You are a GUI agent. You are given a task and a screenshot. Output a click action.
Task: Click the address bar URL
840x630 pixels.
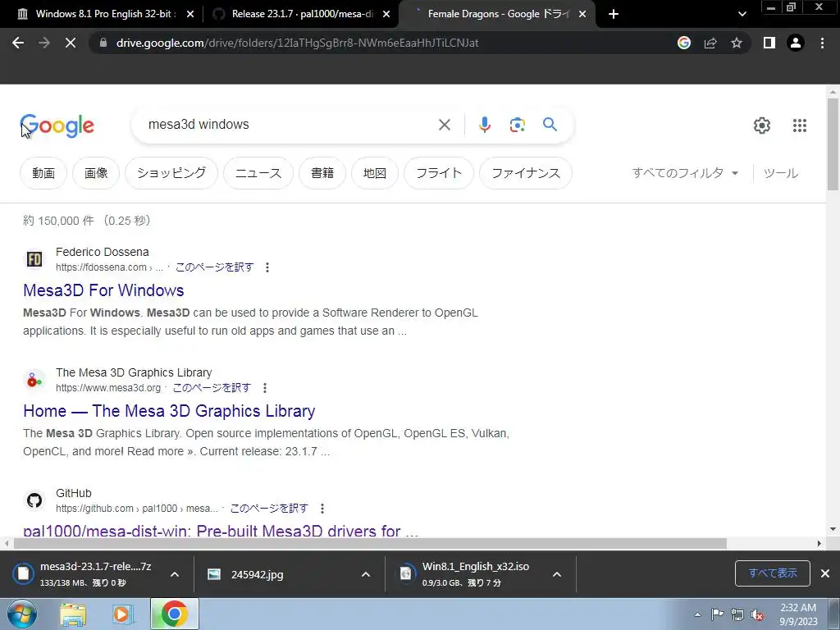click(297, 43)
